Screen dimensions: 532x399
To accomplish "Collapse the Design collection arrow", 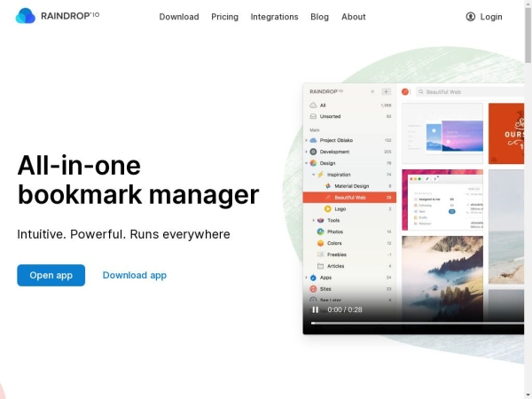I will (306, 163).
